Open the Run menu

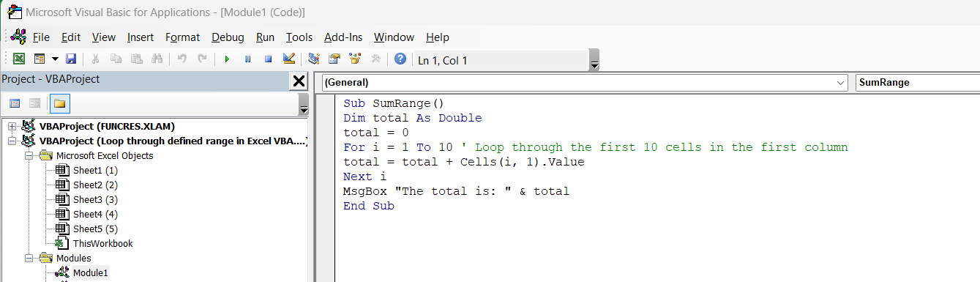point(265,37)
